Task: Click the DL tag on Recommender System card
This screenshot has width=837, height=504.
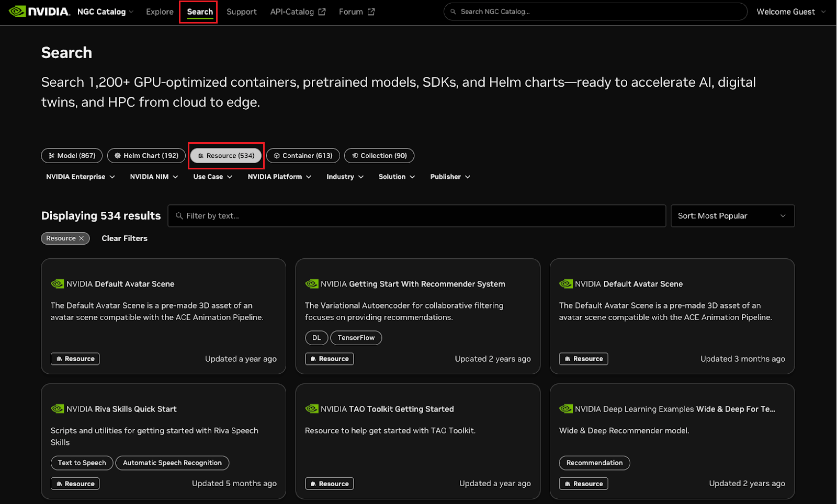Action: point(316,338)
